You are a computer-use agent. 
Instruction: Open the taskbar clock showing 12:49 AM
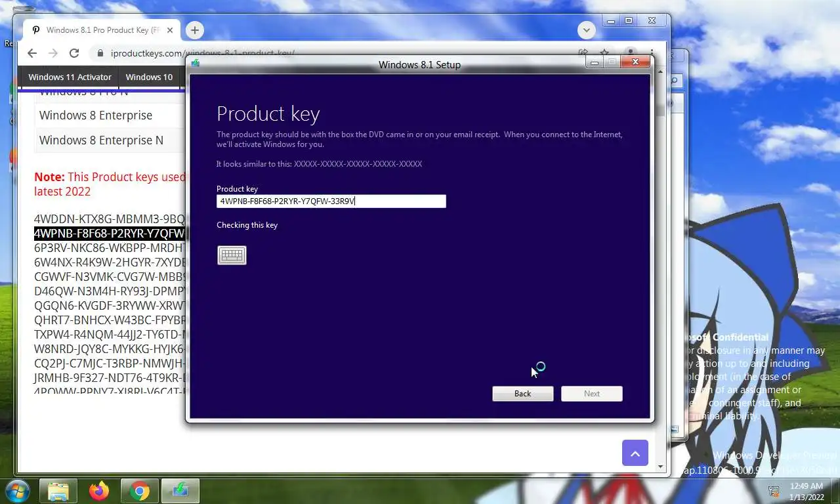(807, 491)
